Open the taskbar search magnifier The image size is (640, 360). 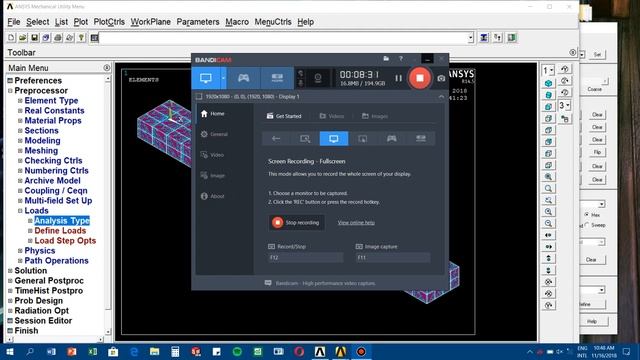point(30,351)
